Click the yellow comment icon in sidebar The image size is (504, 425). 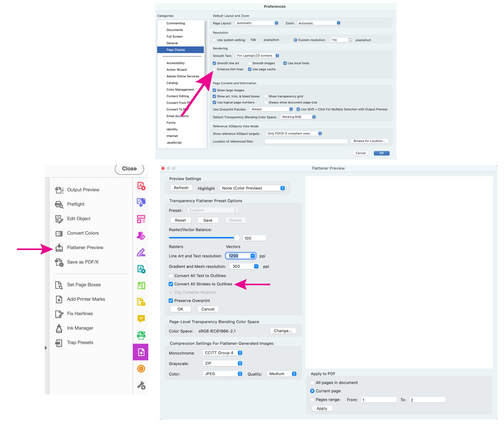[x=141, y=318]
